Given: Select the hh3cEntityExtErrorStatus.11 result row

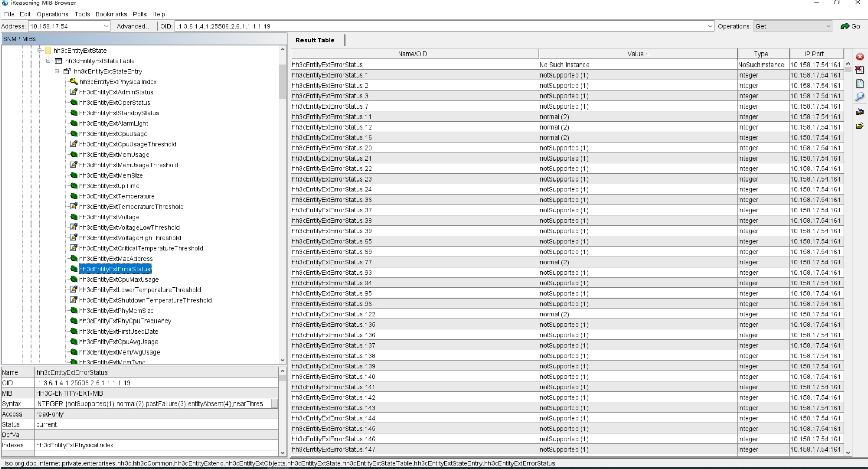Looking at the screenshot, I should pyautogui.click(x=567, y=117).
